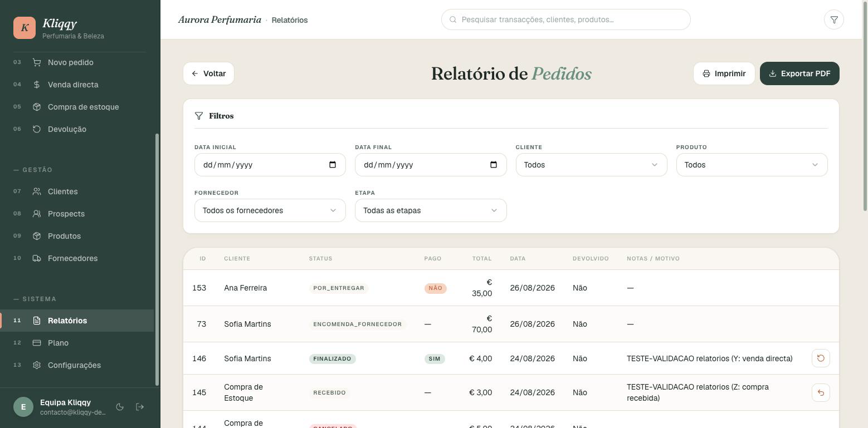Click the Clientes people icon

37,191
